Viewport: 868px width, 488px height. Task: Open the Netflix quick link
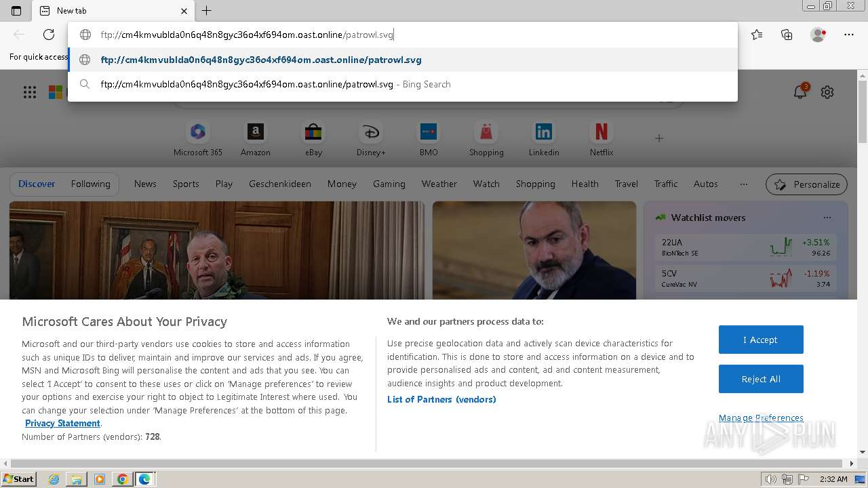[x=601, y=139]
